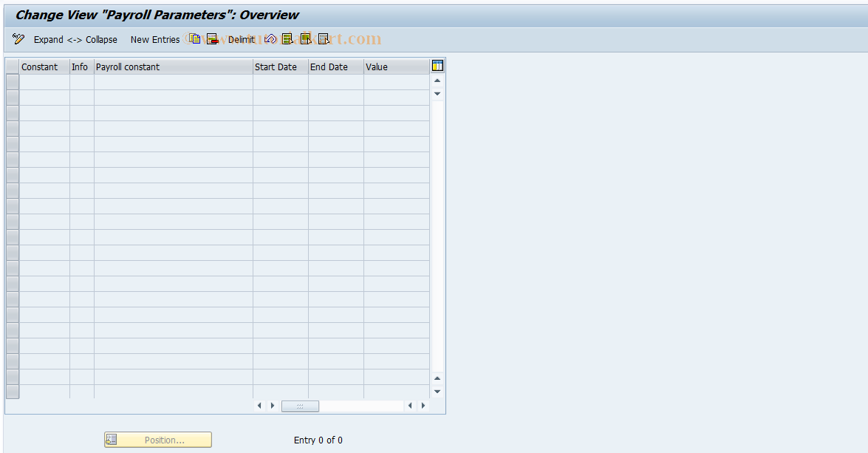Select the Payroll constant column header
Image resolution: width=868 pixels, height=453 pixels.
pos(174,67)
